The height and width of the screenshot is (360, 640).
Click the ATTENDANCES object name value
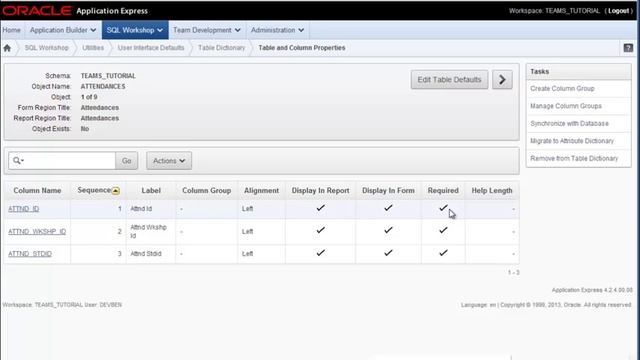tap(103, 87)
